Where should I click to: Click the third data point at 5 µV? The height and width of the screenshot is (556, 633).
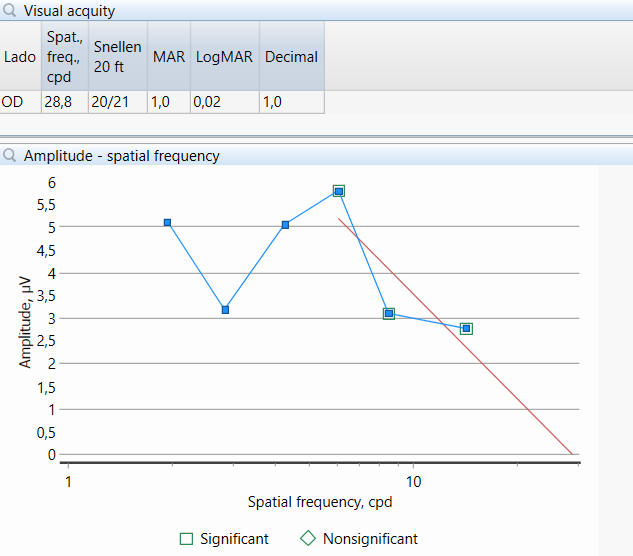coord(285,225)
